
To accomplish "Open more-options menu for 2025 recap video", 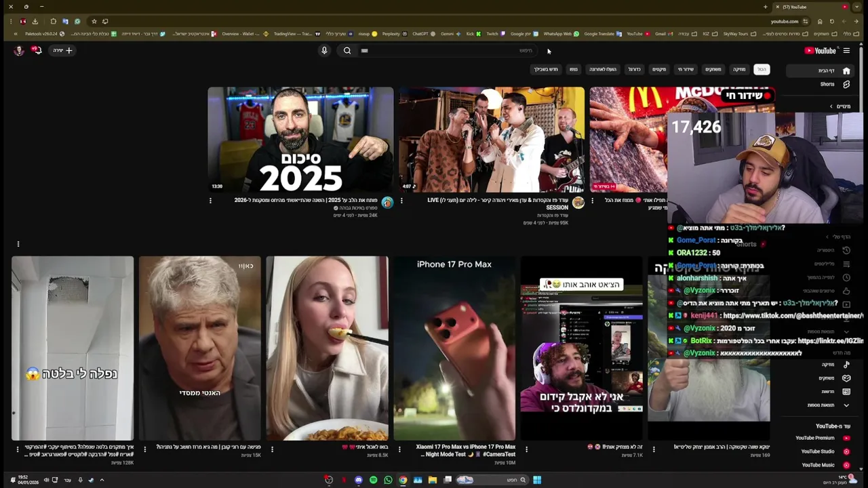I will point(210,201).
